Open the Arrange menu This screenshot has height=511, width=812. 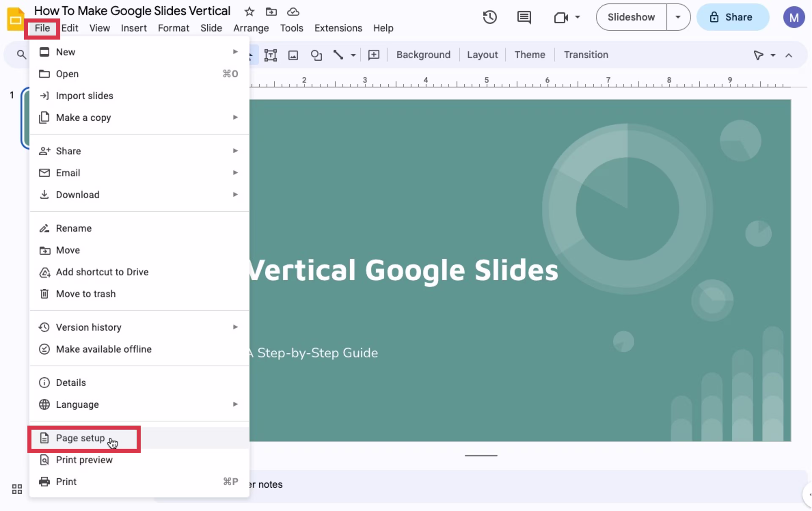[x=251, y=28]
